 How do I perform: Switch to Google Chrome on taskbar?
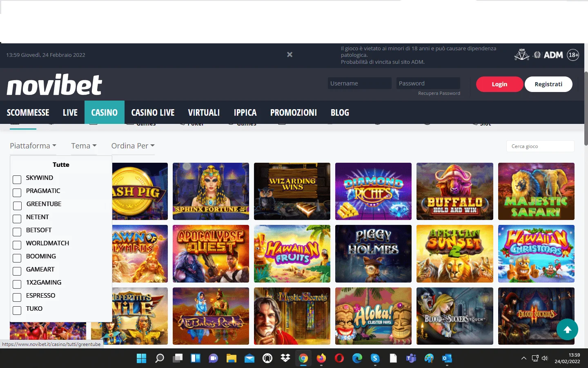click(303, 359)
